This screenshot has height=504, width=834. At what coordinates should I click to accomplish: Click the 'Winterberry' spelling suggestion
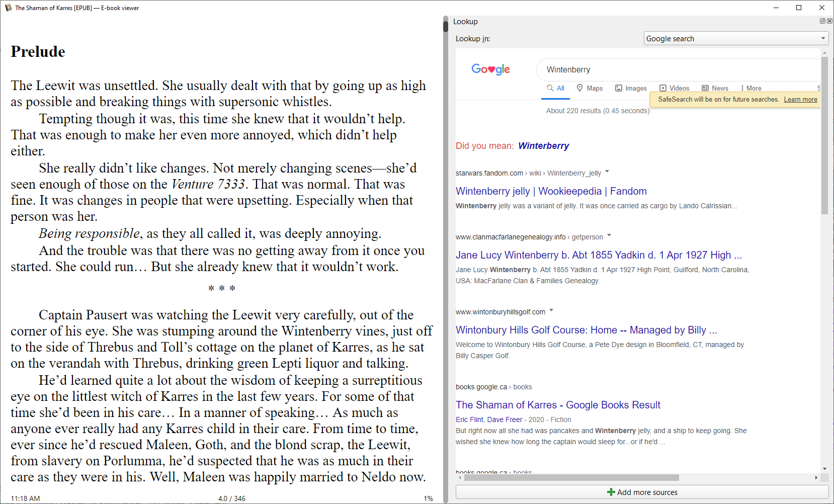[x=543, y=146]
